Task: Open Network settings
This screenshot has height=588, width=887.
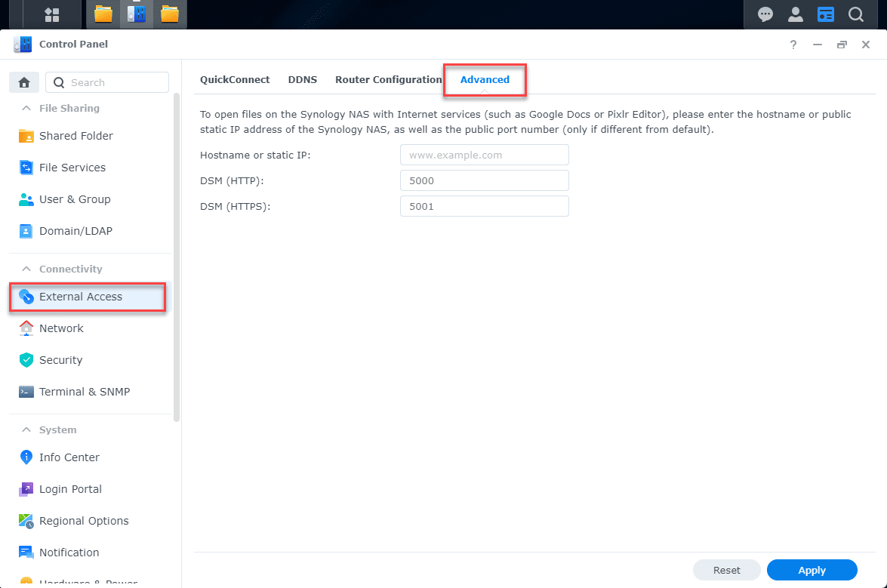Action: coord(91,328)
